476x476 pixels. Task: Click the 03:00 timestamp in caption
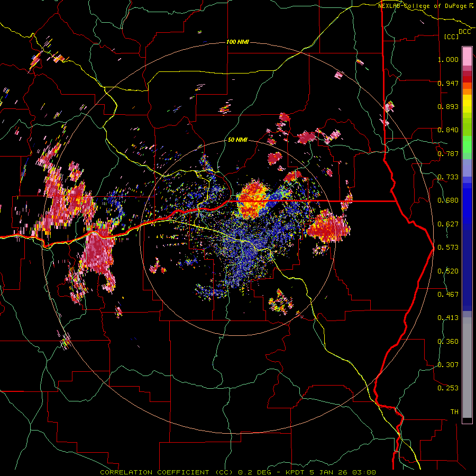[364, 472]
